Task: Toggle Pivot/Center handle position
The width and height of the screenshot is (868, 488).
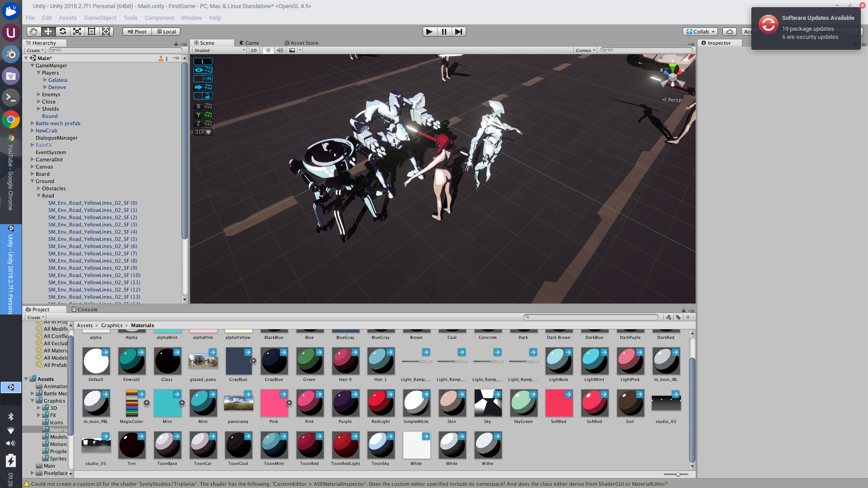Action: tap(137, 32)
